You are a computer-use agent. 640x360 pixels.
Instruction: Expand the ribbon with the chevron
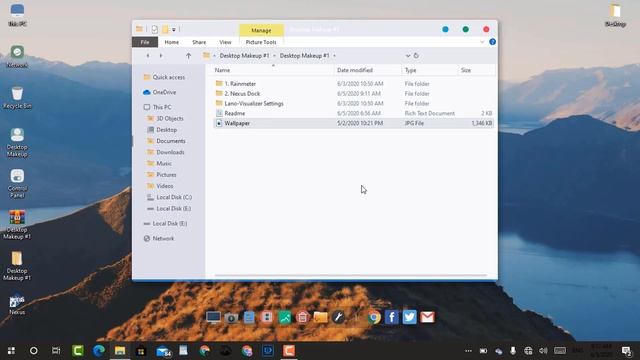pyautogui.click(x=482, y=42)
